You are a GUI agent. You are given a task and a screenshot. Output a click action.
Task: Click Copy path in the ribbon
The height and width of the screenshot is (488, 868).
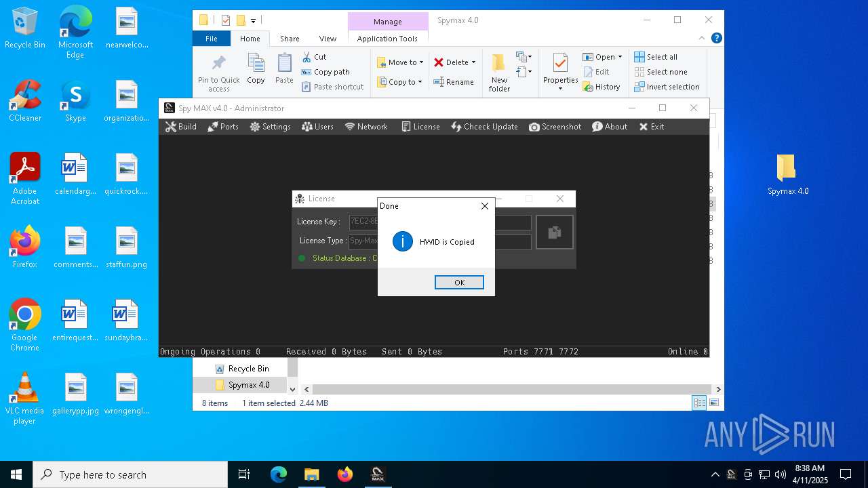[325, 72]
